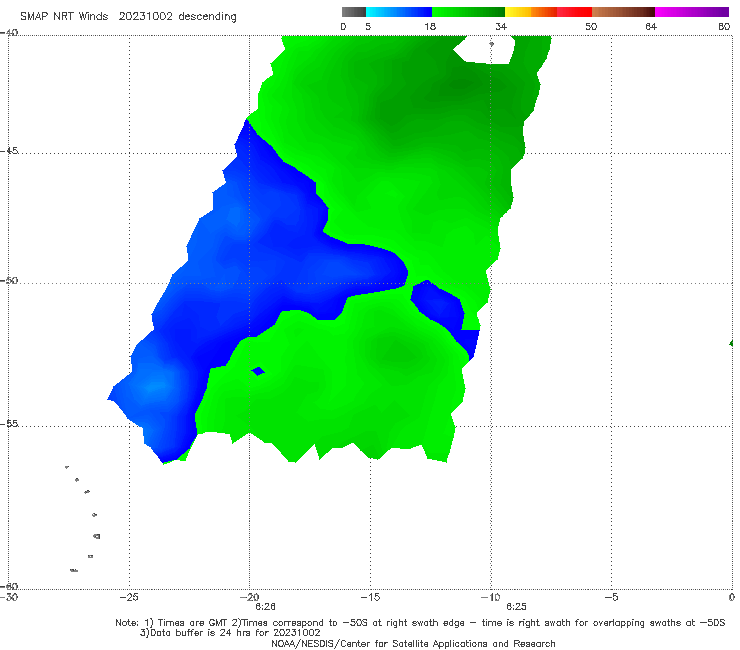This screenshot has height=650, width=740.
Task: Click the darkest green wind maximum in the upper swath
Action: (462, 85)
